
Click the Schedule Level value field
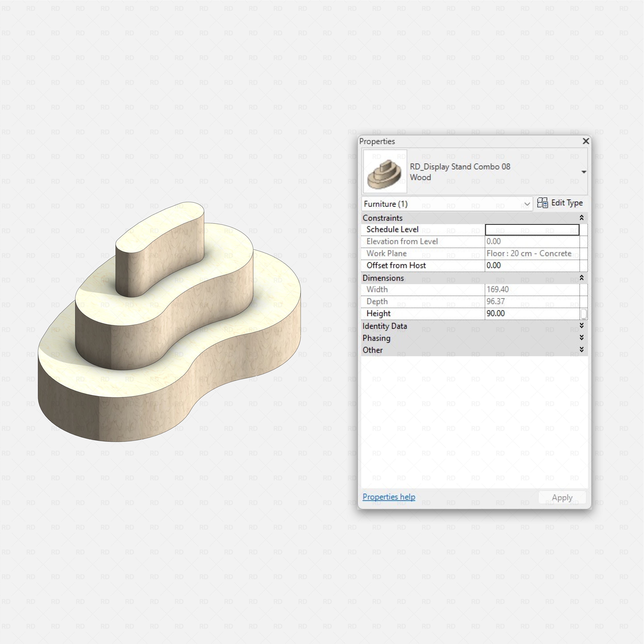[532, 230]
